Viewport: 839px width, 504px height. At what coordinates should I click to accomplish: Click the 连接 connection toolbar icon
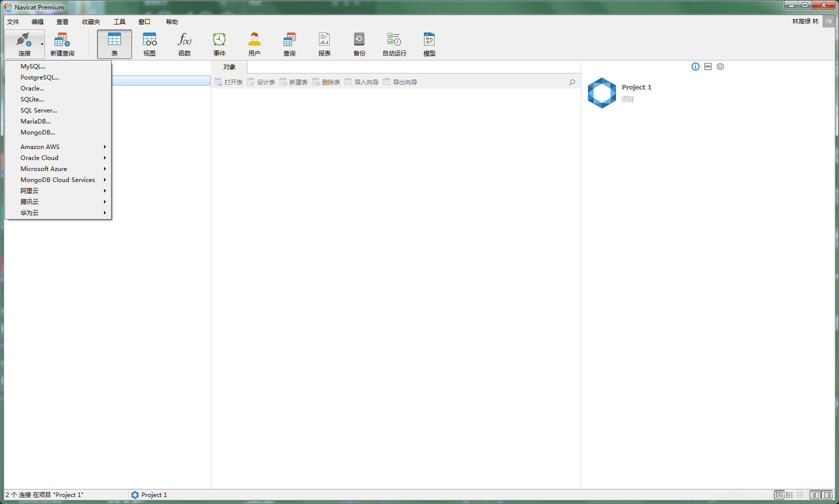click(x=23, y=43)
